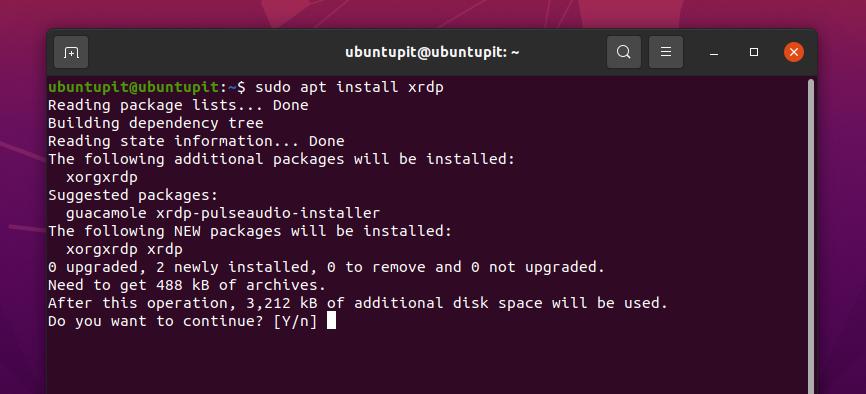Click 'xrdp-pulseaudio-installer' package text
The width and height of the screenshot is (866, 394).
[x=268, y=213]
